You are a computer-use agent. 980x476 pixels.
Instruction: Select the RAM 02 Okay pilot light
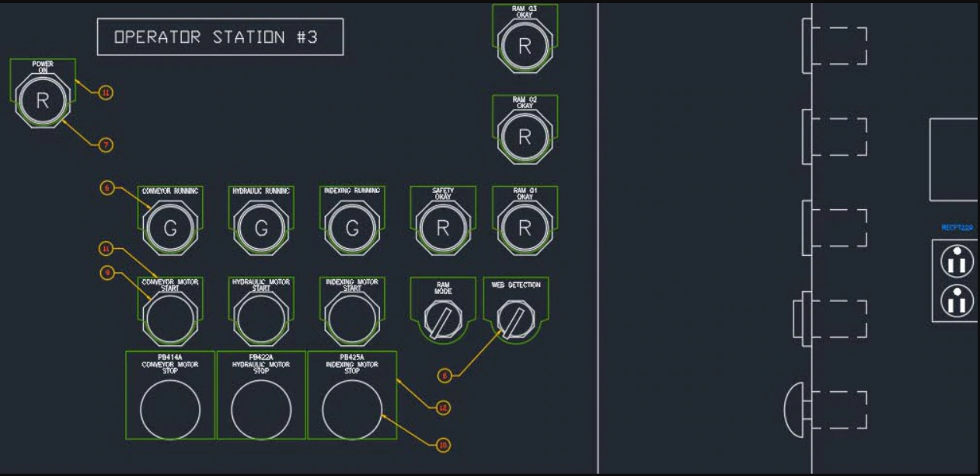(525, 137)
